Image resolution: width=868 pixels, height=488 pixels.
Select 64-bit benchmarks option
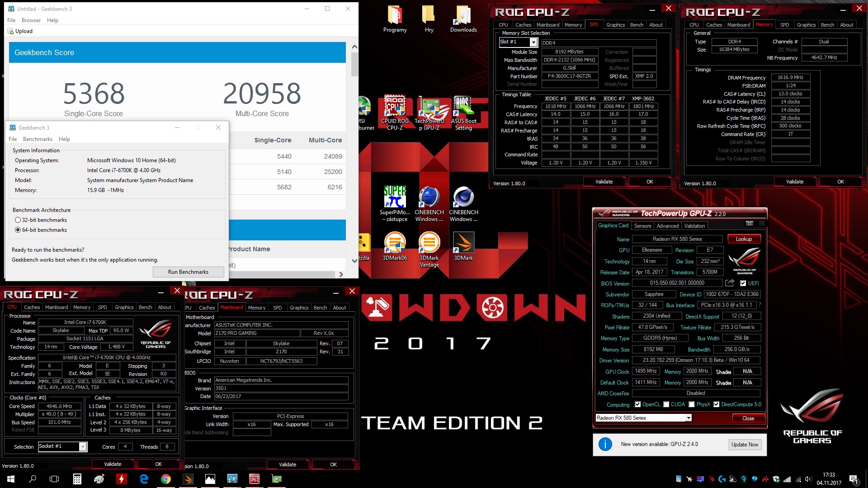(41, 230)
